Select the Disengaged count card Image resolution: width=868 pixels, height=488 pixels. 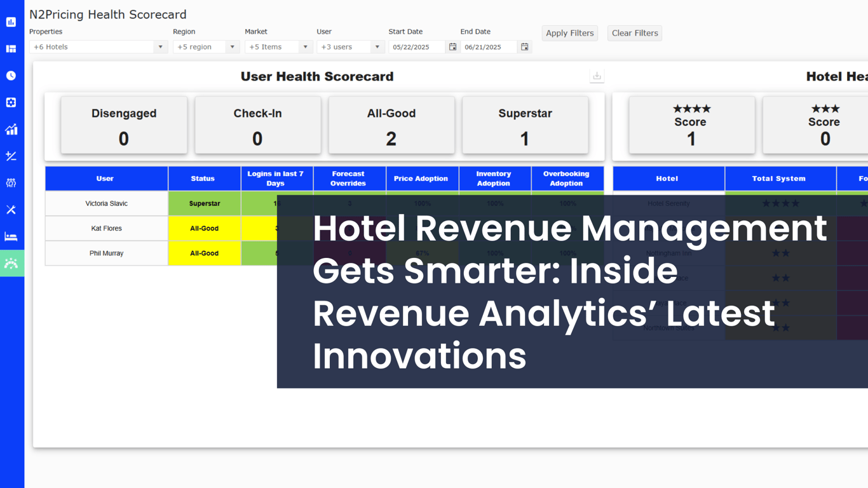(x=124, y=125)
